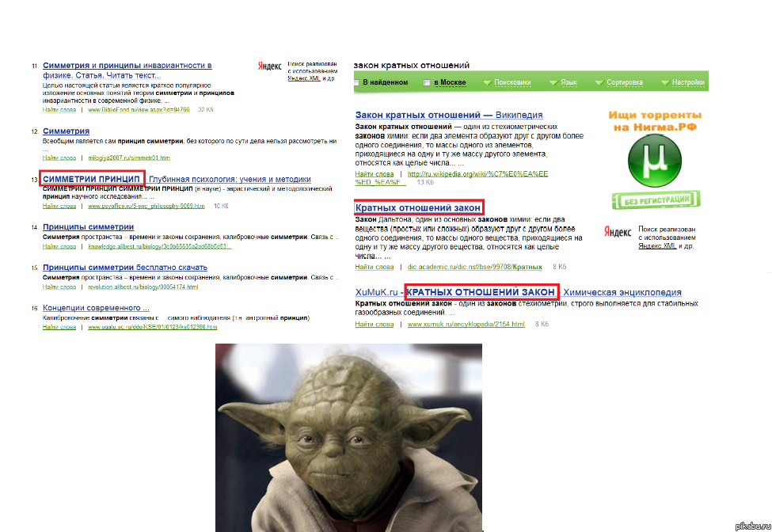Open the 'Симметрия' result number 12
Screen dimensions: 772x532
66,131
